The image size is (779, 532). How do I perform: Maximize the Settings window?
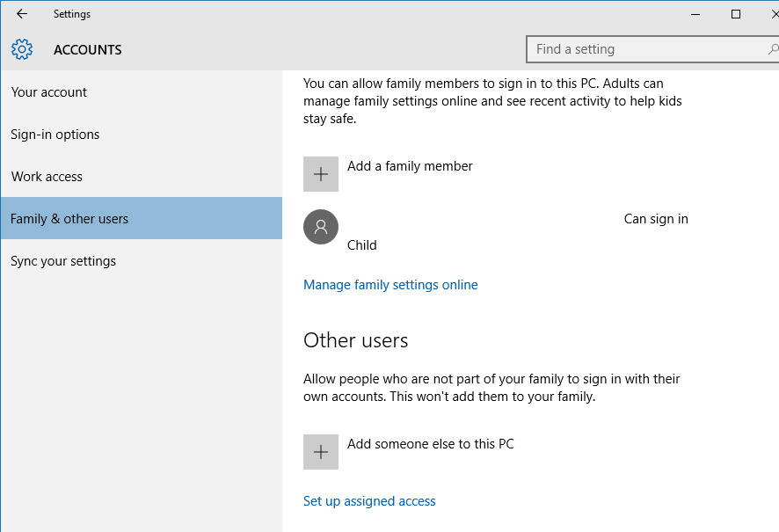tap(736, 14)
